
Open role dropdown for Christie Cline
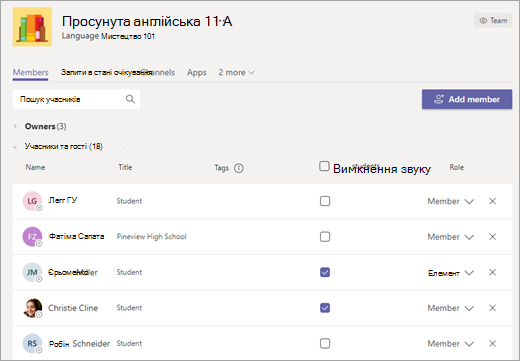click(x=451, y=308)
